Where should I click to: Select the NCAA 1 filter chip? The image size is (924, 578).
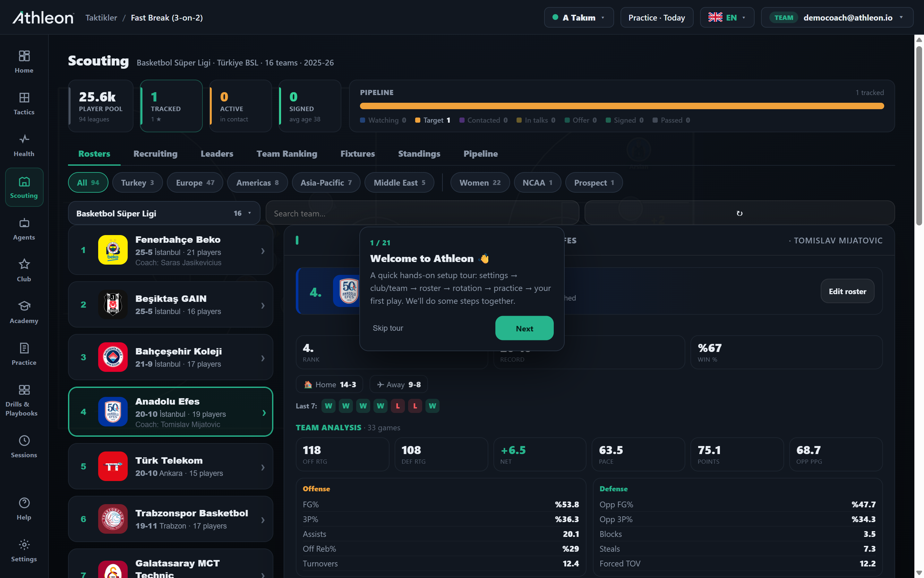tap(538, 183)
